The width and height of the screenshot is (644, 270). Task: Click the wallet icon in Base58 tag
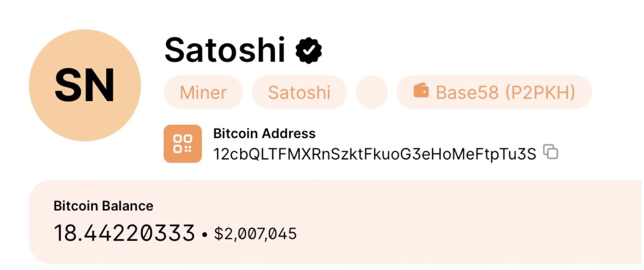click(421, 91)
